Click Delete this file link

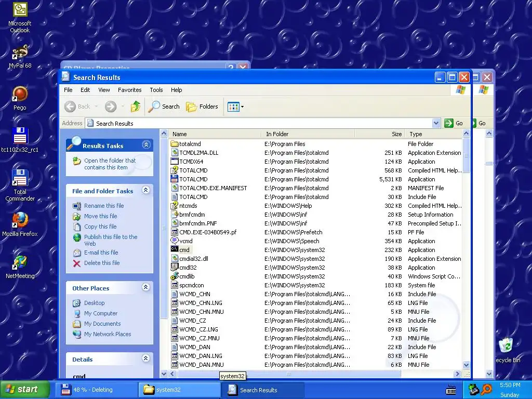tap(102, 263)
